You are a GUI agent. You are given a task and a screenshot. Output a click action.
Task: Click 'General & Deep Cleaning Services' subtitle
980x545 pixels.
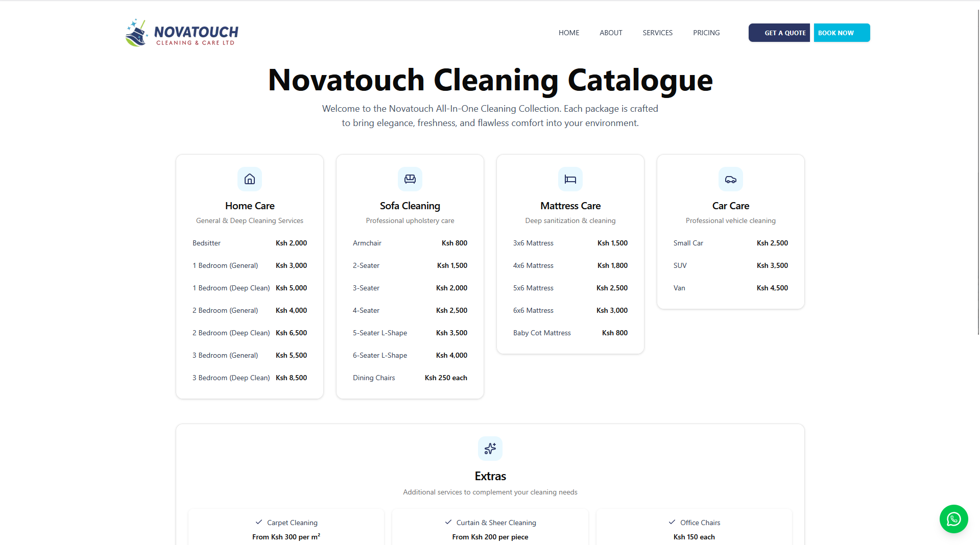[x=250, y=220]
